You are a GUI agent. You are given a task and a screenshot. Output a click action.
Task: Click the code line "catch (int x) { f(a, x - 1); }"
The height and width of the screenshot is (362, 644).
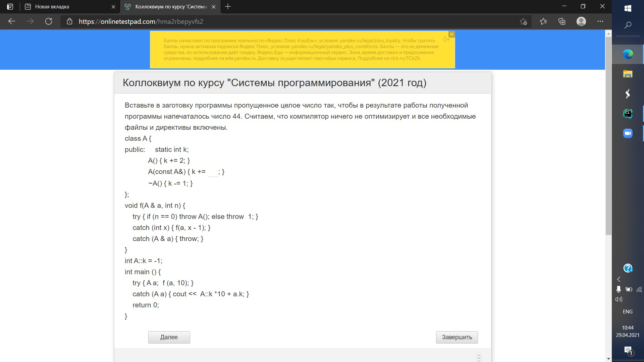172,228
